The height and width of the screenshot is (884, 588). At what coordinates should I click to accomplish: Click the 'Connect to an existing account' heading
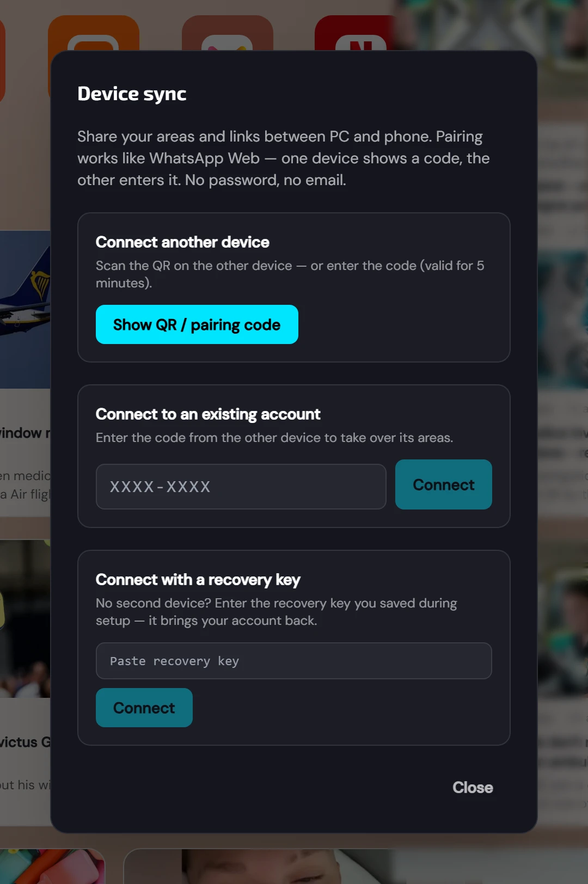click(x=208, y=414)
